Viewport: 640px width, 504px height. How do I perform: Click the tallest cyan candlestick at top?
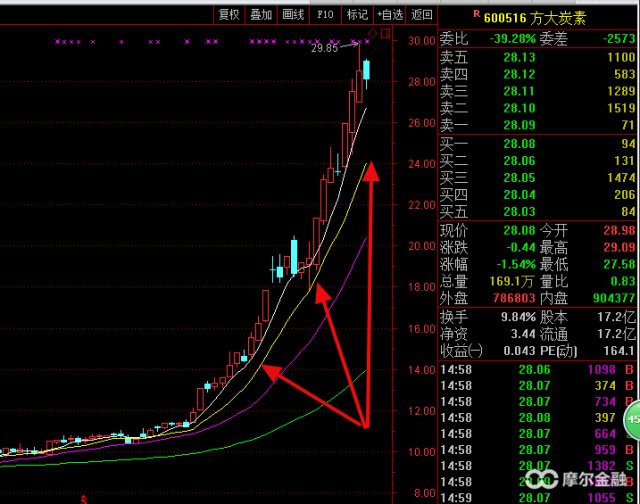pyautogui.click(x=367, y=70)
